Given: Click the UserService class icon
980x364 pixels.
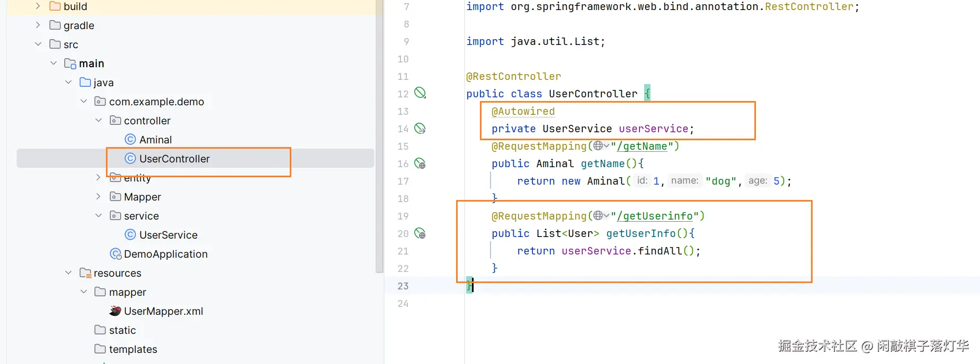Looking at the screenshot, I should click(130, 234).
